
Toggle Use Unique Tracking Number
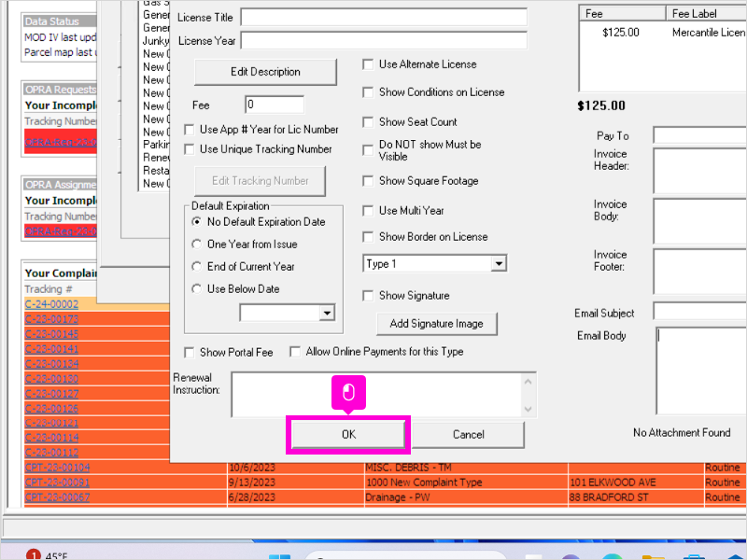tap(190, 149)
